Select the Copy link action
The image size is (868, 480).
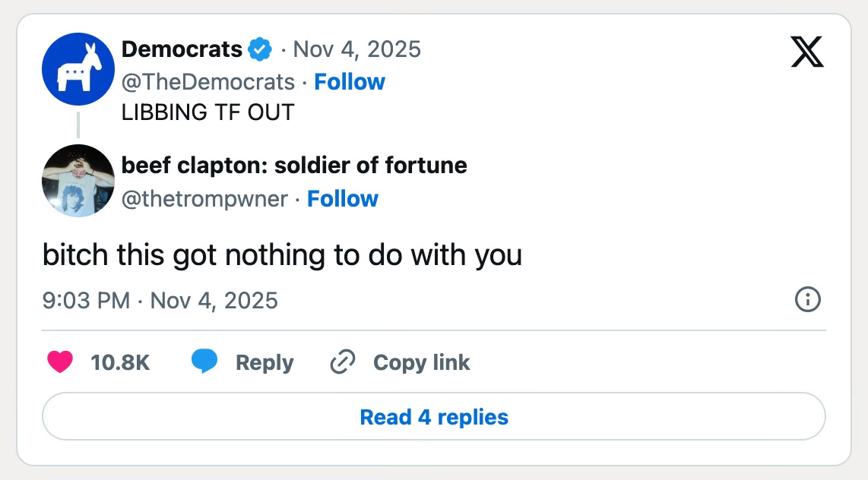tap(420, 362)
